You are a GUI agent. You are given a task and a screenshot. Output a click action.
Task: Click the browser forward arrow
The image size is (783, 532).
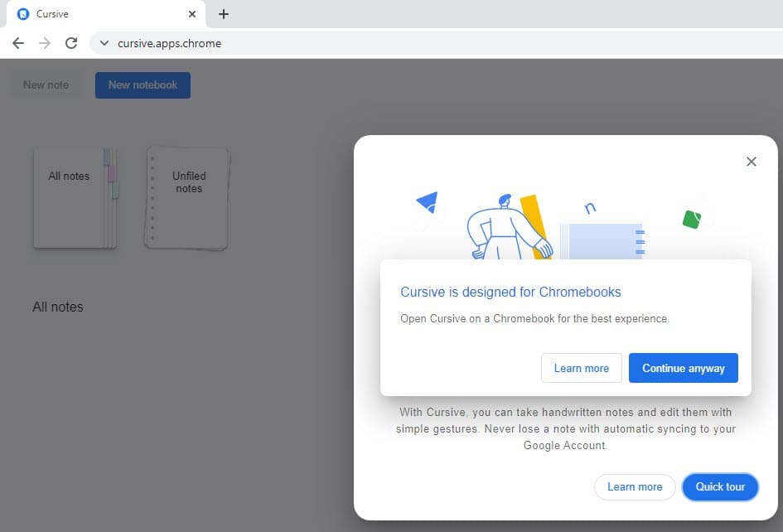coord(45,43)
